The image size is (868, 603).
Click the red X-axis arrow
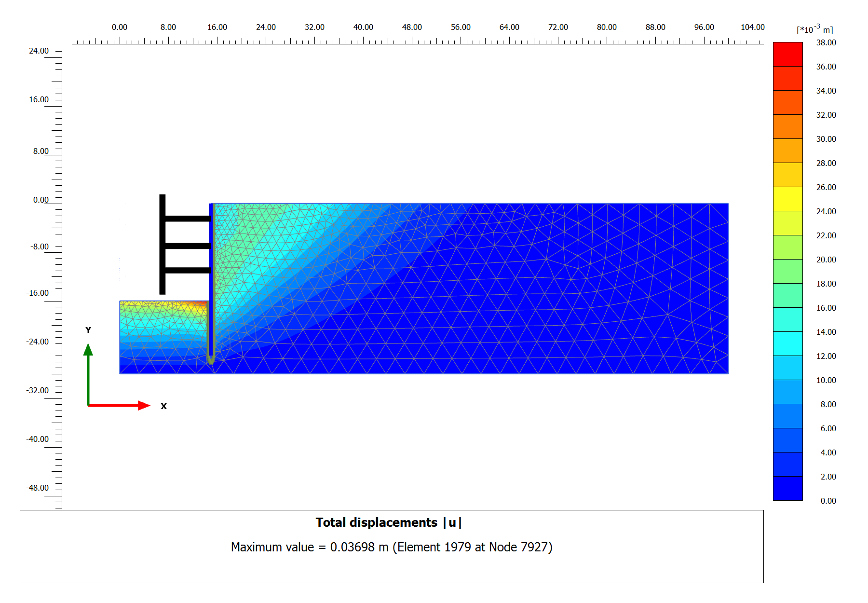click(118, 405)
